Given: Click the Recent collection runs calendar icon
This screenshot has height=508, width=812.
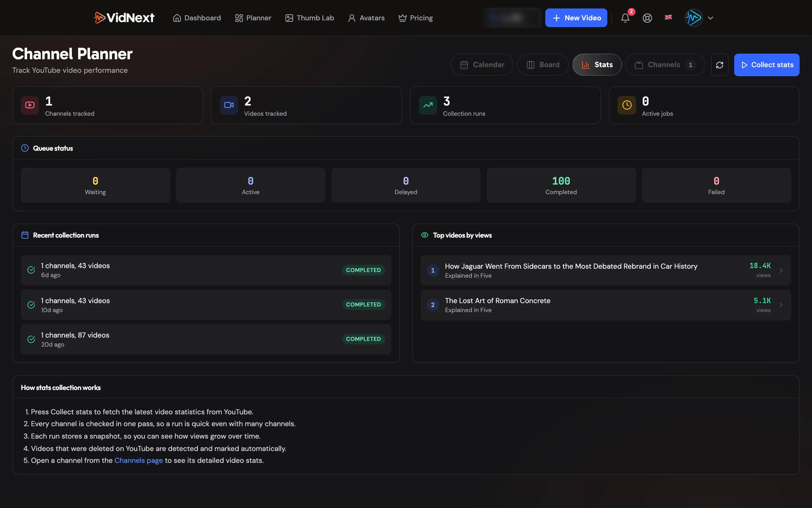Looking at the screenshot, I should [25, 235].
